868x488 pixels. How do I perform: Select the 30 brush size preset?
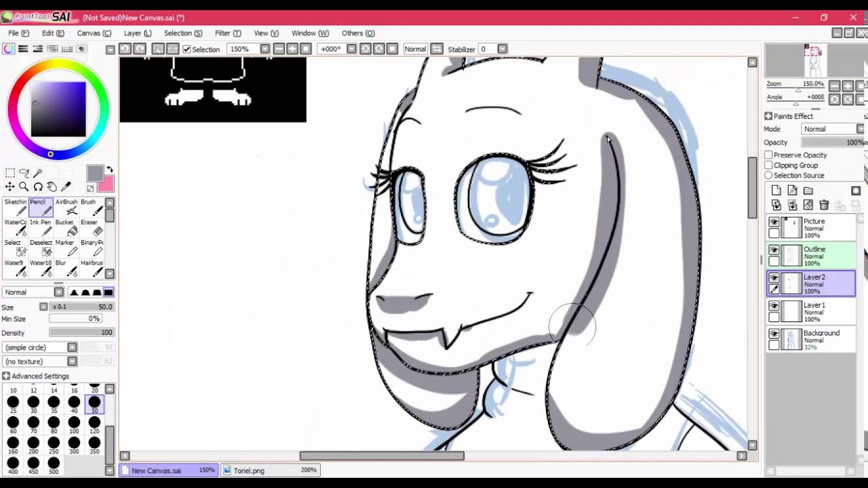click(33, 405)
